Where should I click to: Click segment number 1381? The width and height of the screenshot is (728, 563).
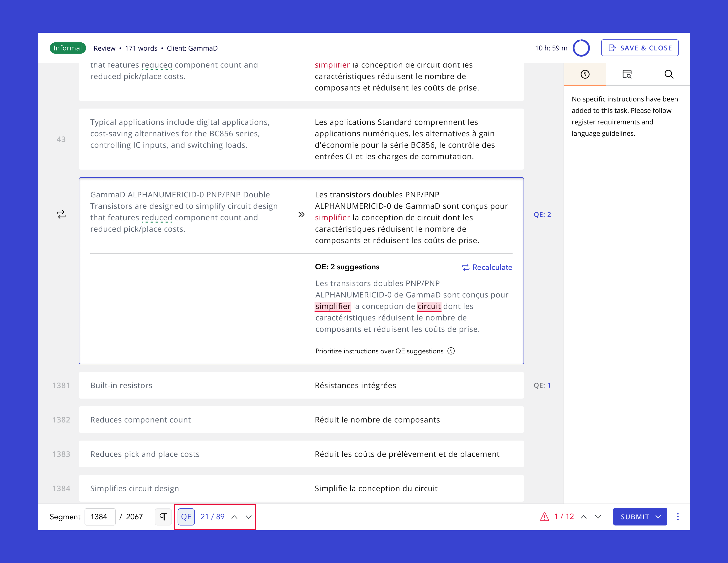pos(61,385)
